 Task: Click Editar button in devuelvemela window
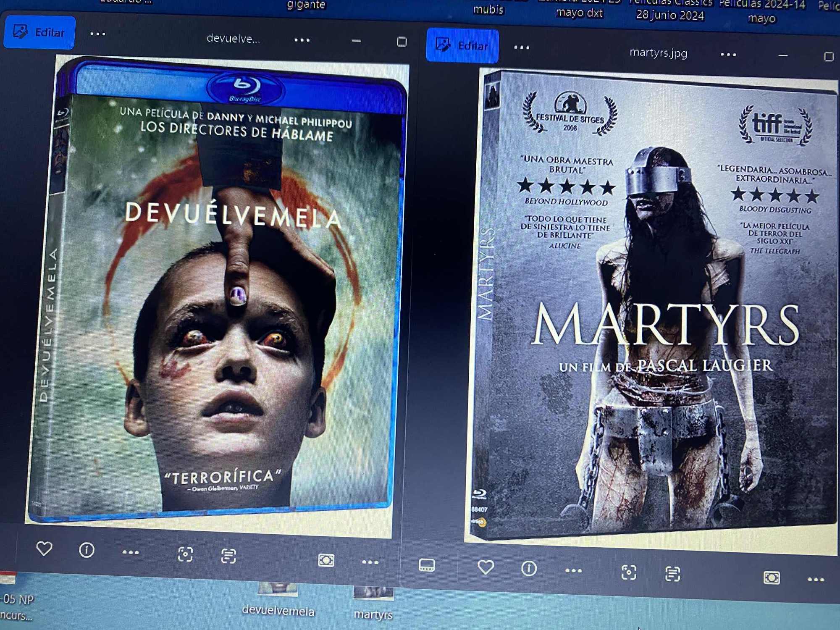pyautogui.click(x=39, y=32)
